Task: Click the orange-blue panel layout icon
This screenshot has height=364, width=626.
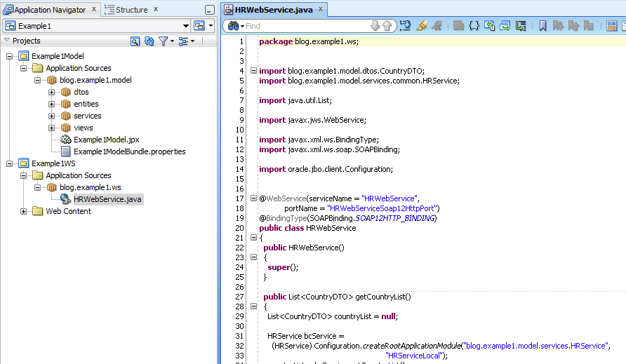Action: 611,26
